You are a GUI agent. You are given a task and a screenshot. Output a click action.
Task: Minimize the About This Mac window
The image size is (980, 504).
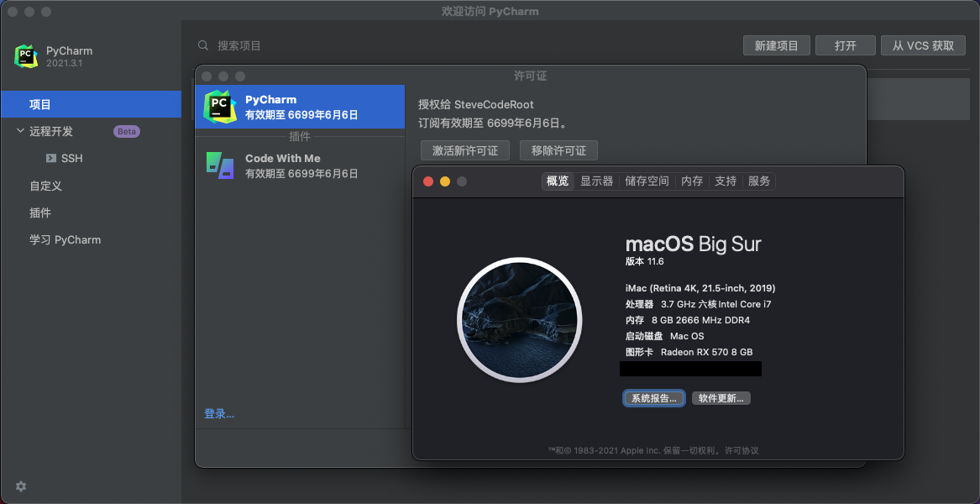click(x=445, y=181)
